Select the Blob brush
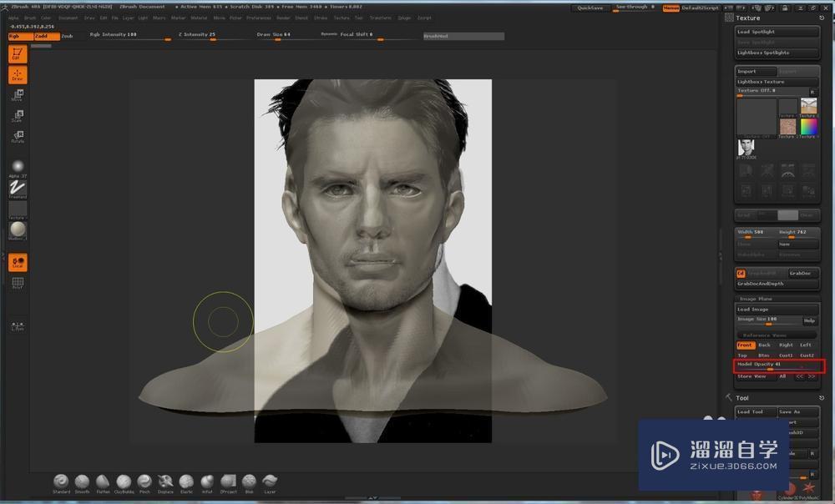 coord(249,484)
